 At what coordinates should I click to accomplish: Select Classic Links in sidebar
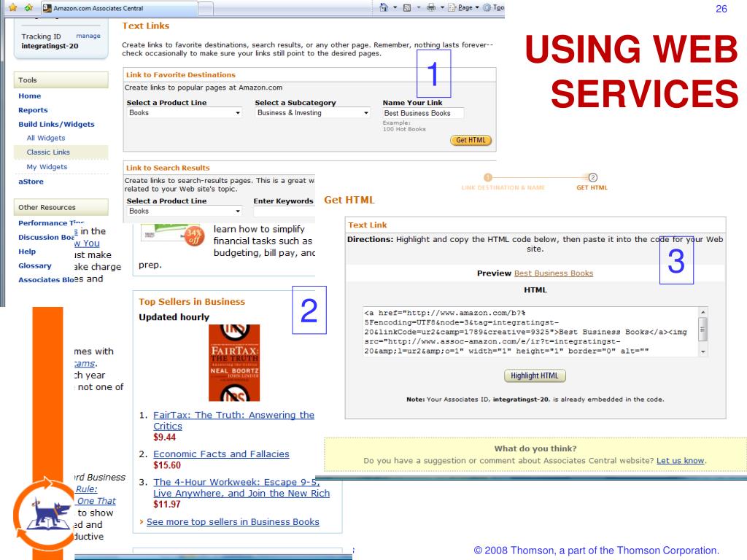(48, 152)
